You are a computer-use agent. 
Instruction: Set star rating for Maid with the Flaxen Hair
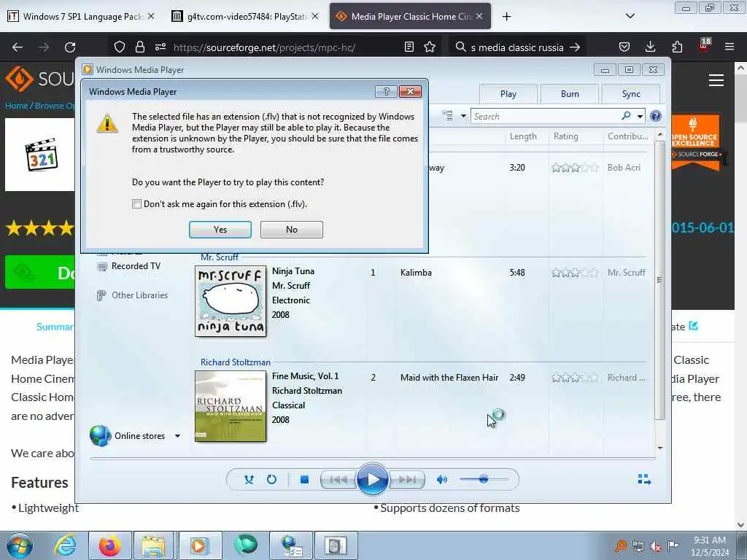point(575,378)
